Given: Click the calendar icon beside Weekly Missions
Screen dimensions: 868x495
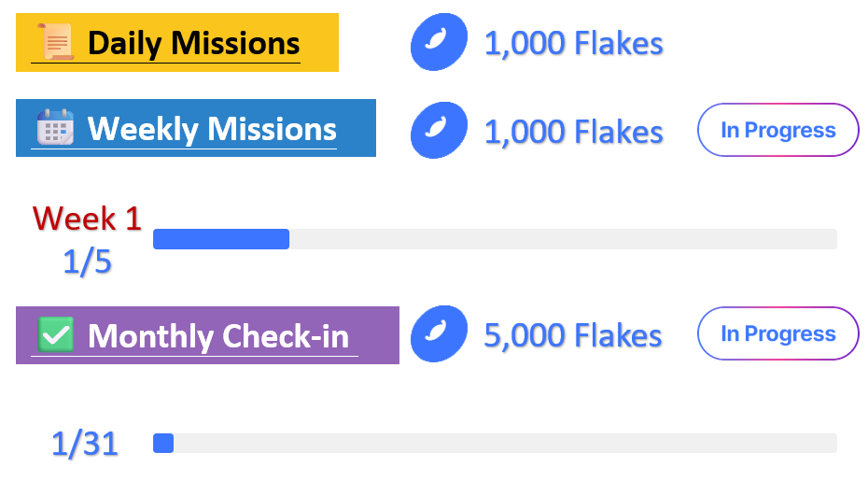Looking at the screenshot, I should click(x=55, y=128).
